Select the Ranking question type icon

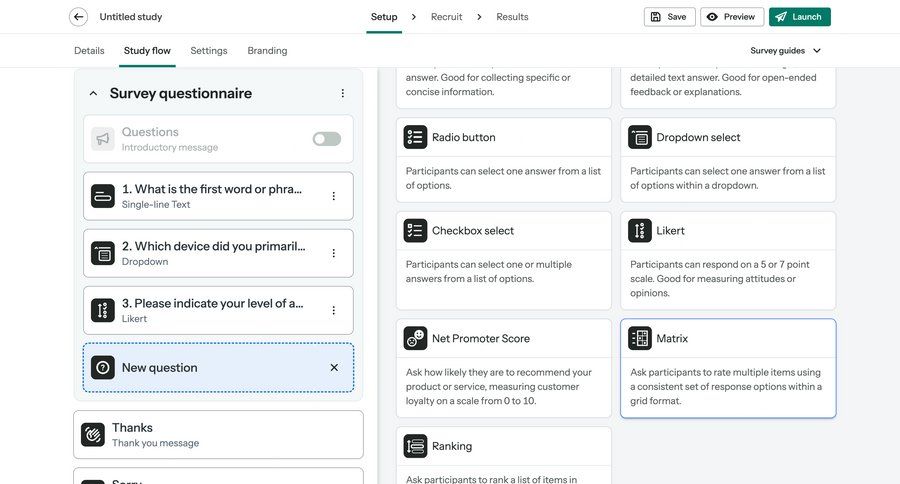pos(415,446)
